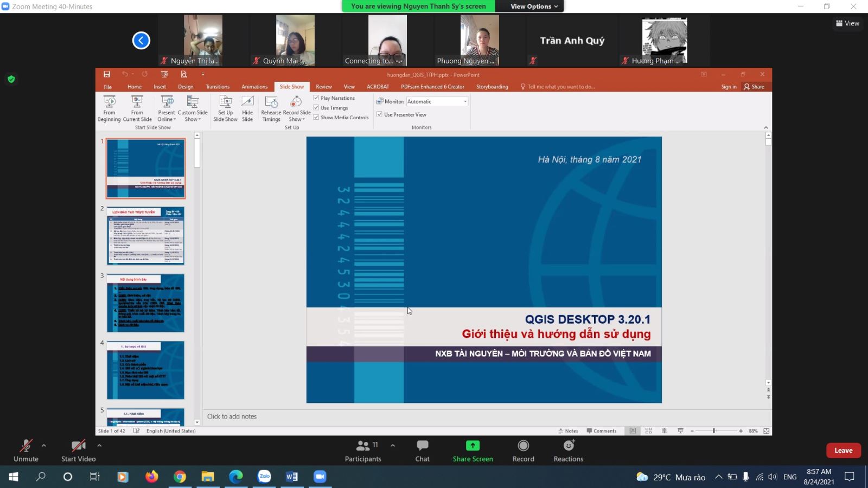
Task: Toggle Use Presenter View checkbox
Action: [x=380, y=114]
